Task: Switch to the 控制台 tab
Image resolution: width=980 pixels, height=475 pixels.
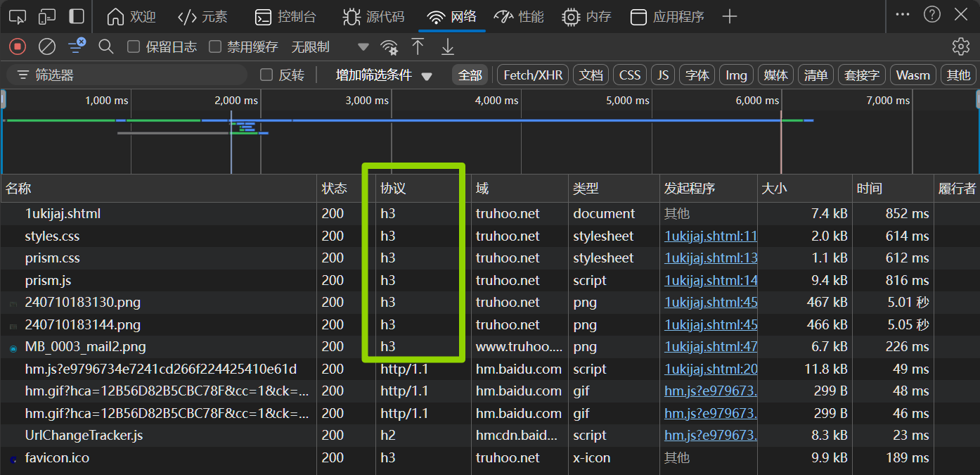Action: (x=285, y=17)
